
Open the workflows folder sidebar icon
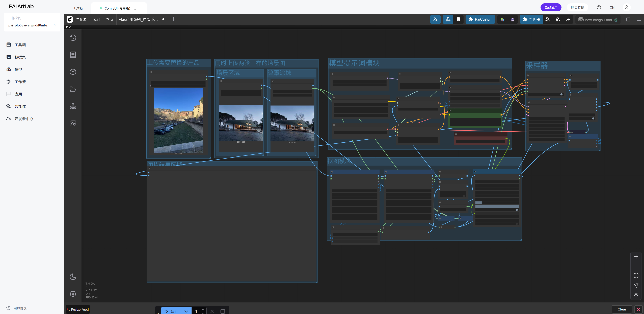click(73, 89)
